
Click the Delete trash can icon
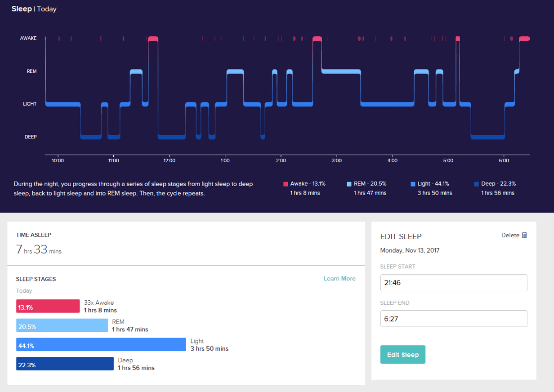[x=524, y=235]
